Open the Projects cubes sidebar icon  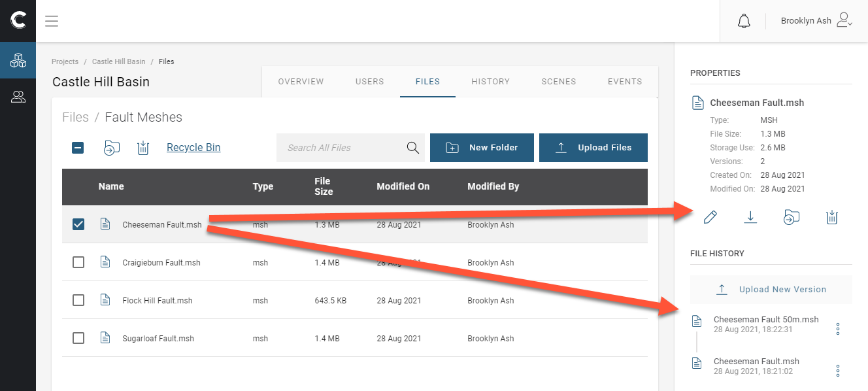(18, 61)
